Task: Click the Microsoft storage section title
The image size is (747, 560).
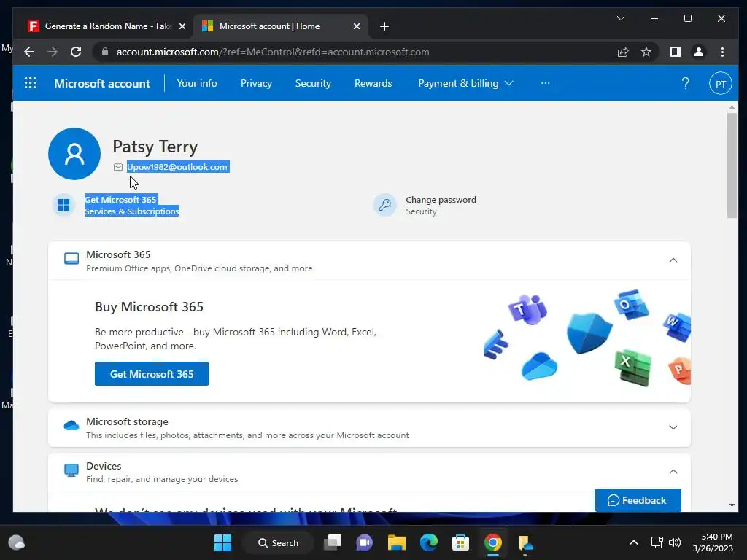Action: [127, 421]
